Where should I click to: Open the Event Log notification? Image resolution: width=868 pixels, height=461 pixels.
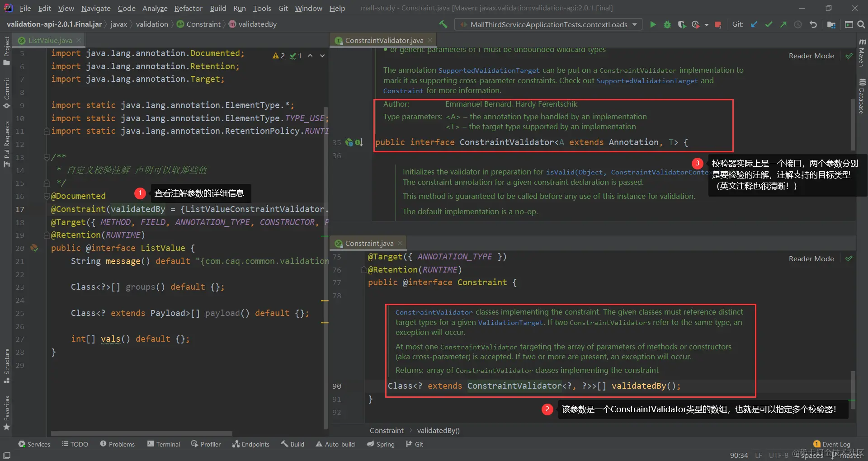pyautogui.click(x=832, y=444)
